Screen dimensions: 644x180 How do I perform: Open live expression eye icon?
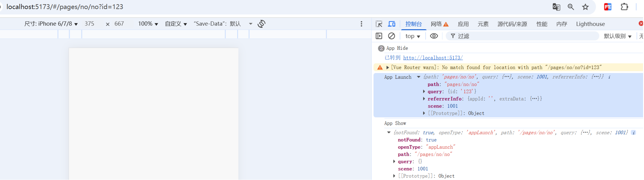[x=434, y=36]
